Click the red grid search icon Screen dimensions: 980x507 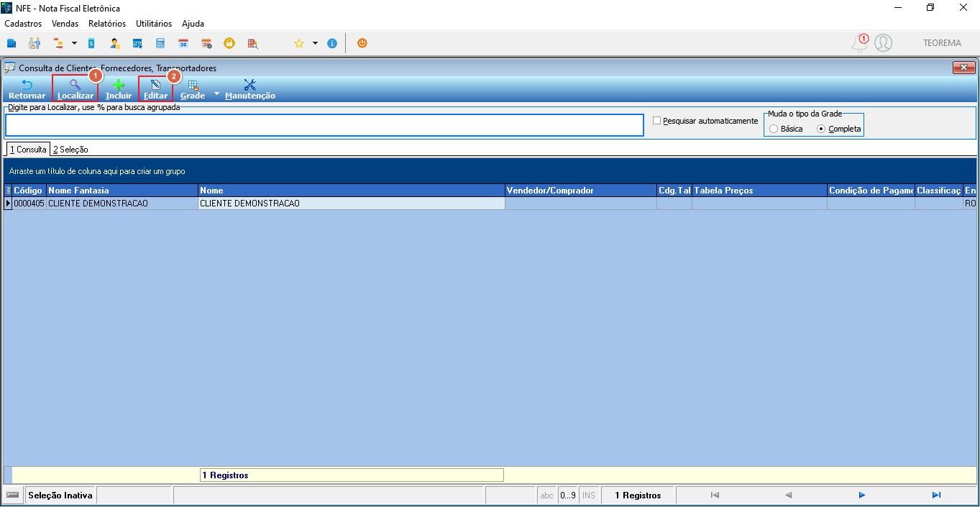(252, 43)
